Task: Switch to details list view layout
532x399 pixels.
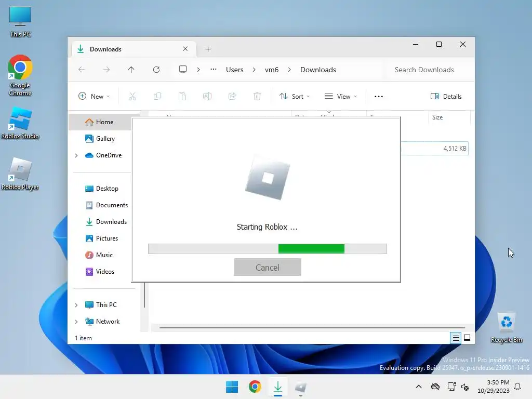Action: pos(456,338)
